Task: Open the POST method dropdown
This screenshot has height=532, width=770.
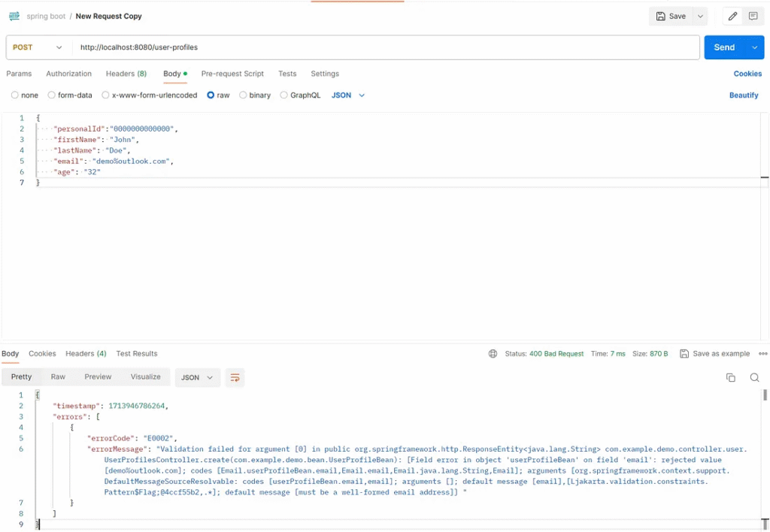Action: 38,47
